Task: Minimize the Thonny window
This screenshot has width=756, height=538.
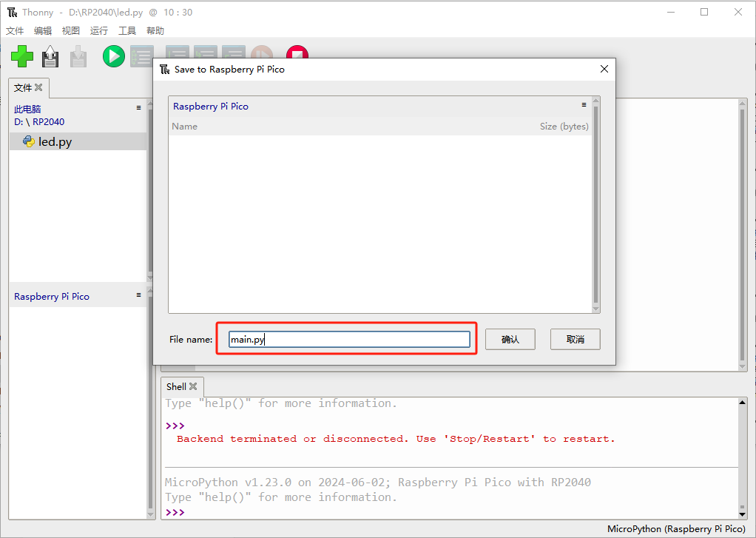Action: coord(671,12)
